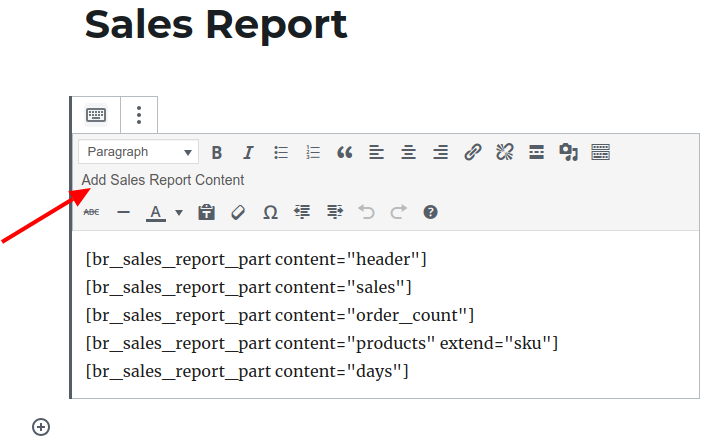This screenshot has height=447, width=725.
Task: Click the paste as text icon
Action: [206, 212]
